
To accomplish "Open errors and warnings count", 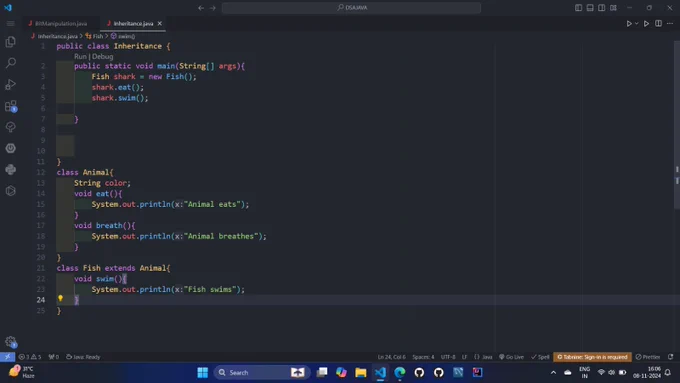I will click(30, 357).
